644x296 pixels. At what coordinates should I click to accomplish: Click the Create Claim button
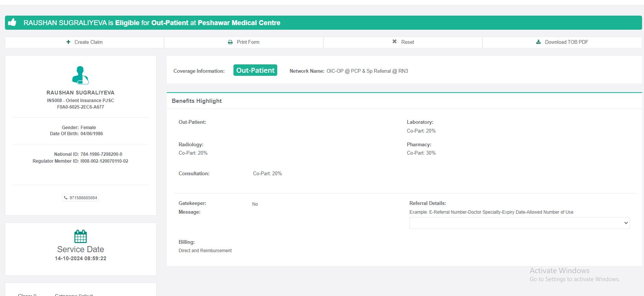(x=85, y=42)
